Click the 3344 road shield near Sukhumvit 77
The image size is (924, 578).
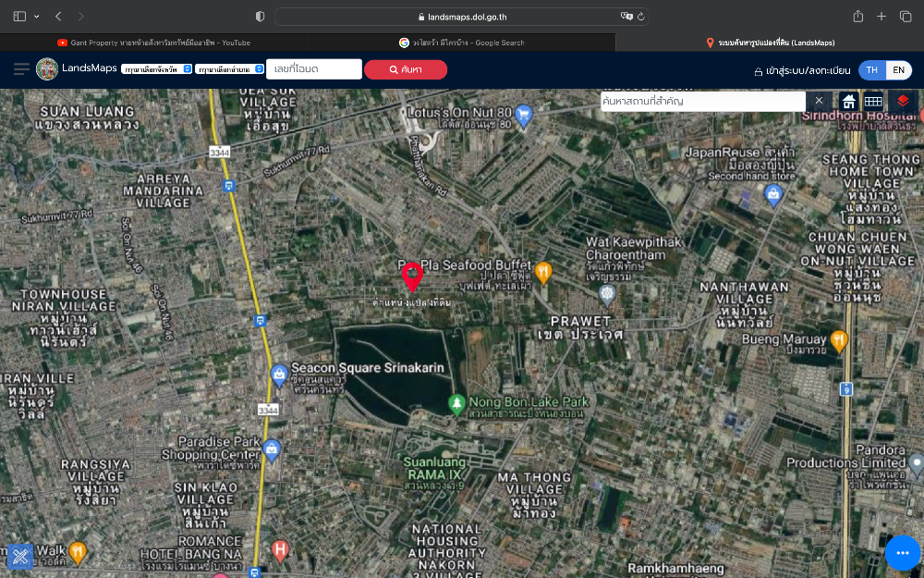pos(219,153)
